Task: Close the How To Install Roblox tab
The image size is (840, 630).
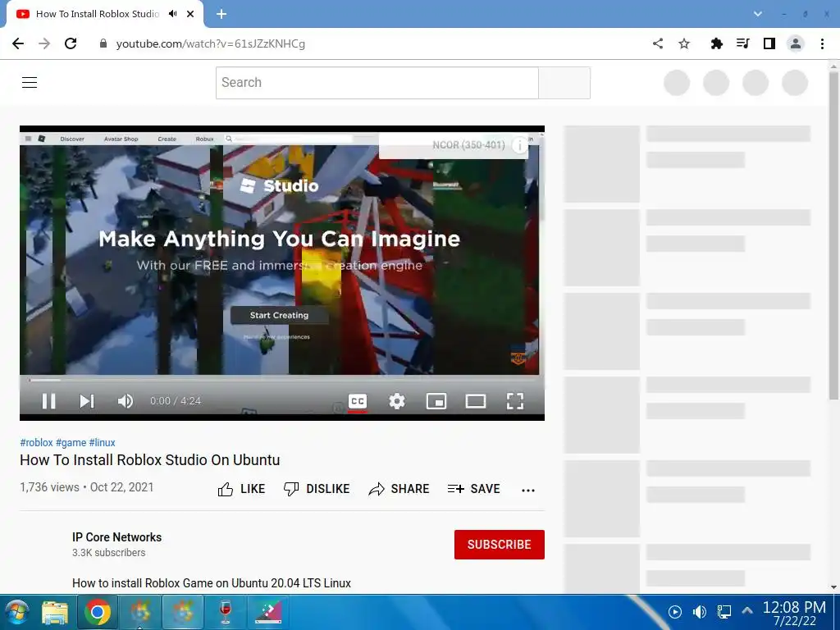Action: pos(190,14)
